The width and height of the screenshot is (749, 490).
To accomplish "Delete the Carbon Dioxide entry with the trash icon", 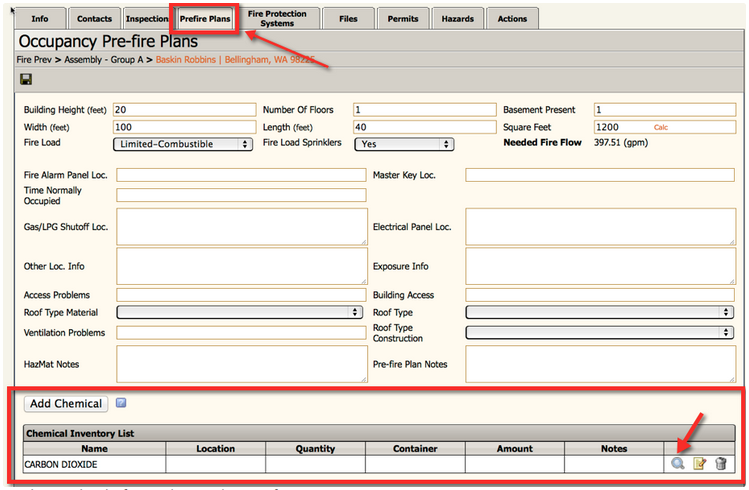I will [x=721, y=463].
